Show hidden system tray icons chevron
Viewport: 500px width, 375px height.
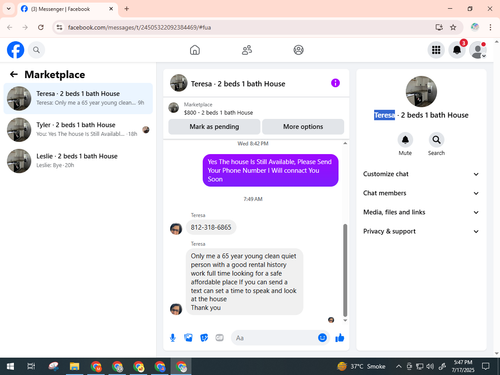pos(399,367)
